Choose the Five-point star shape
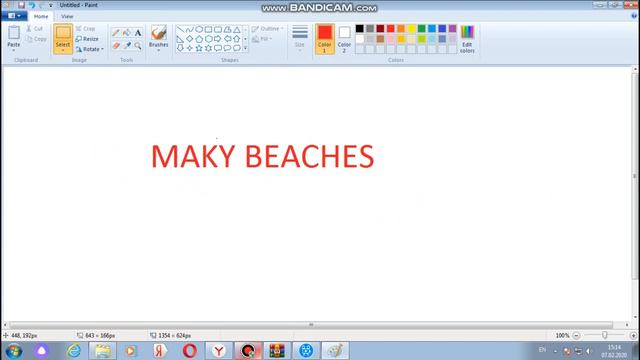Viewport: 640px width, 360px height. tap(199, 48)
